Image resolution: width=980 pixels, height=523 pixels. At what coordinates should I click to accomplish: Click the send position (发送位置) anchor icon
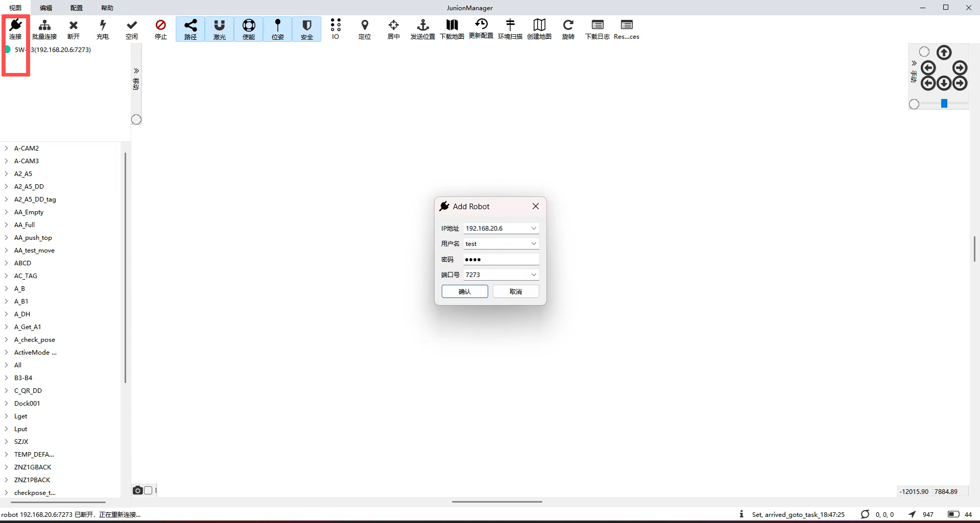point(423,29)
